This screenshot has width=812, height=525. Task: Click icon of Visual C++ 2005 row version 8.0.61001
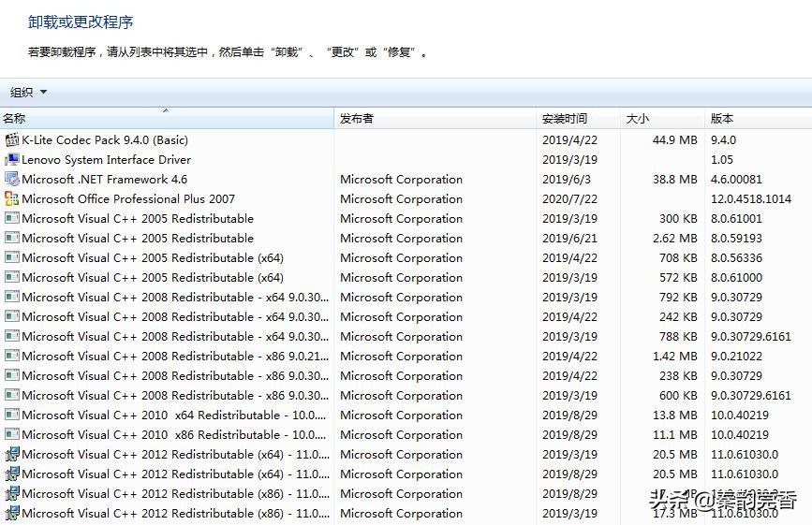click(x=12, y=218)
